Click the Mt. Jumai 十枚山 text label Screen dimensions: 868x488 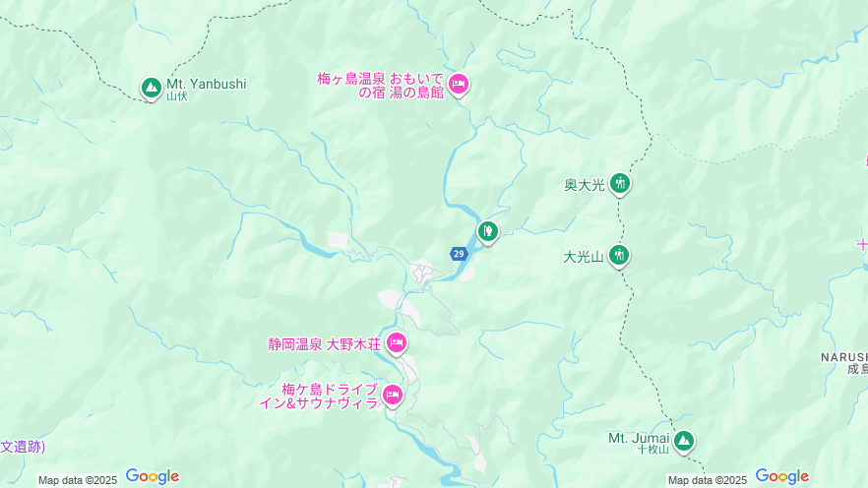click(639, 443)
